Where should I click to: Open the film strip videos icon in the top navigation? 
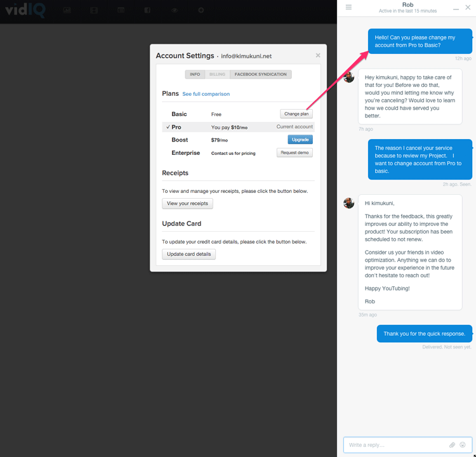94,10
